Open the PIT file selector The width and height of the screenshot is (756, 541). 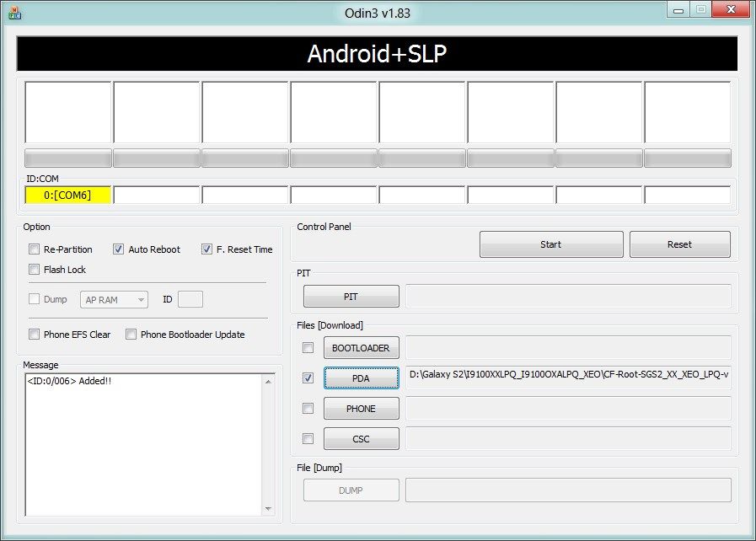351,296
